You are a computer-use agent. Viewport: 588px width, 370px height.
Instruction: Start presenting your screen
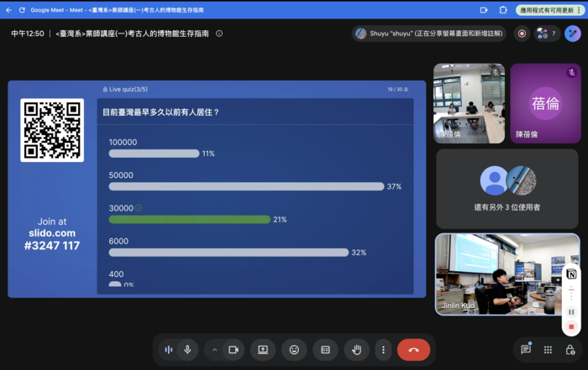tap(263, 350)
